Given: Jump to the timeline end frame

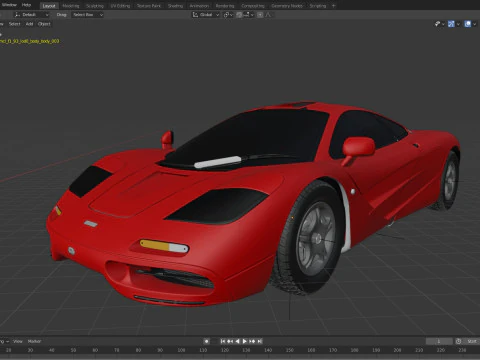Looking at the screenshot, I should tap(260, 341).
